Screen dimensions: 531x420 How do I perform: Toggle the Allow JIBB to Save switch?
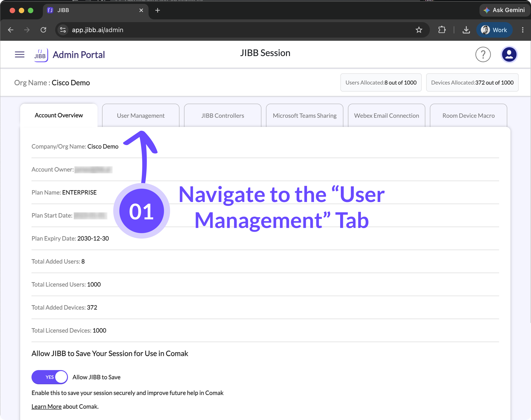[x=50, y=377]
